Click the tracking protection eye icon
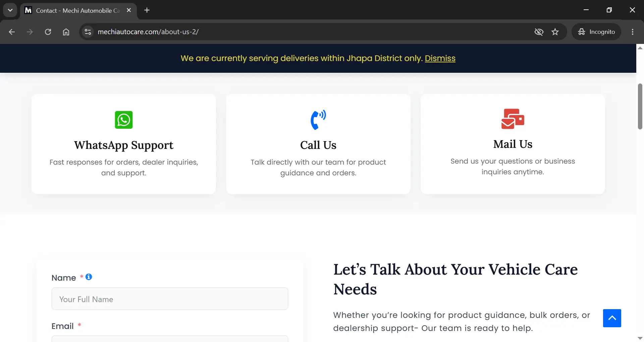Image resolution: width=644 pixels, height=342 pixels. [539, 32]
